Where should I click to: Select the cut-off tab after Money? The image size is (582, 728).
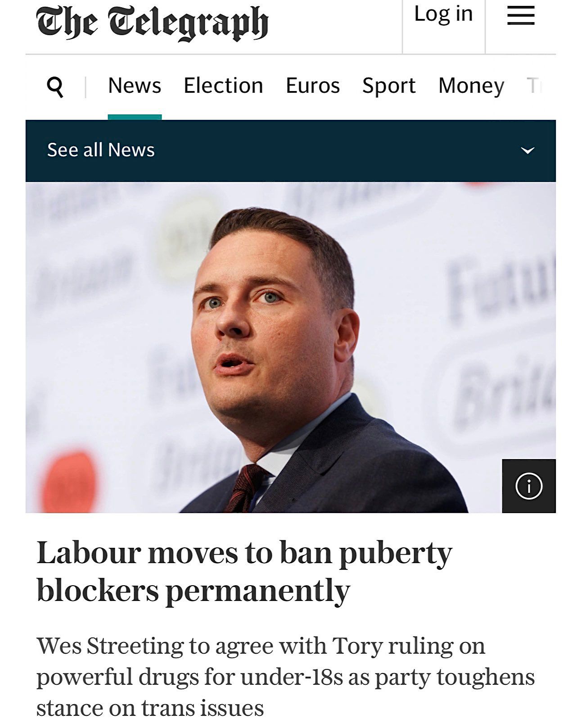534,86
